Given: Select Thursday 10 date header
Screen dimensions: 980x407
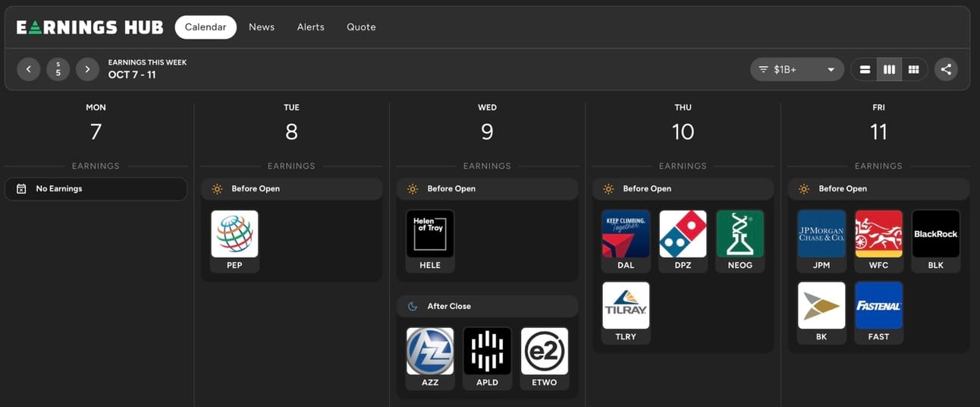Looking at the screenshot, I should (683, 124).
